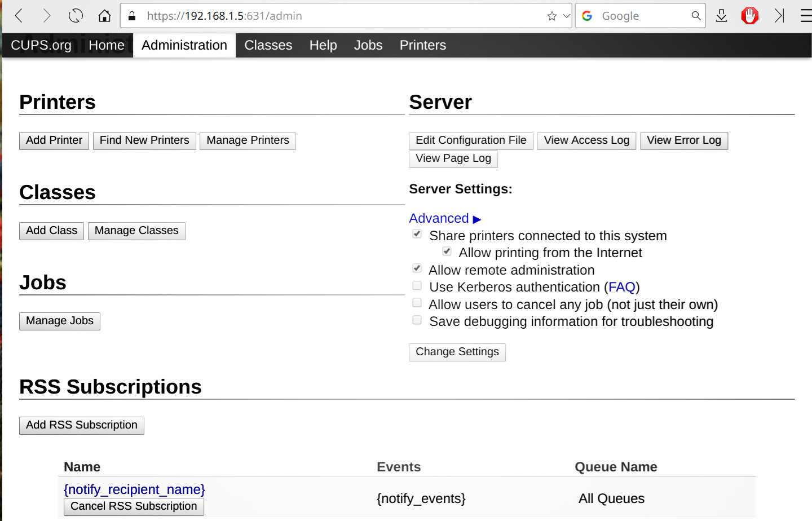Screen dimensions: 812x521
Task: Click the padlock security icon in address bar
Action: point(132,16)
